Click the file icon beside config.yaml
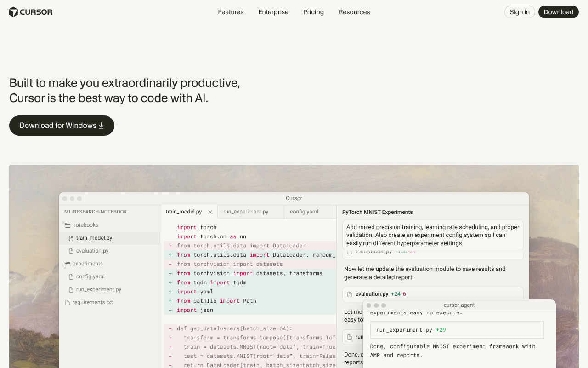Screen dimensions: 588x368 71,277
